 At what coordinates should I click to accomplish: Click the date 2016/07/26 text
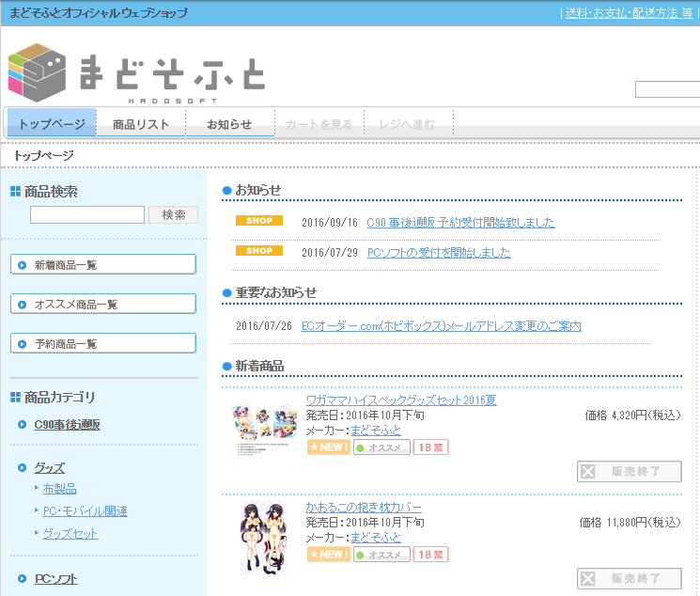point(264,326)
